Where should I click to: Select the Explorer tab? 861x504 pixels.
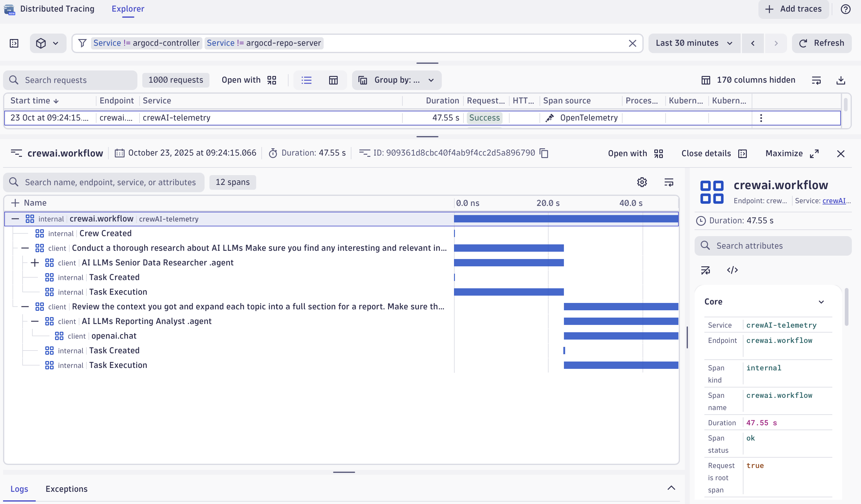pyautogui.click(x=128, y=9)
